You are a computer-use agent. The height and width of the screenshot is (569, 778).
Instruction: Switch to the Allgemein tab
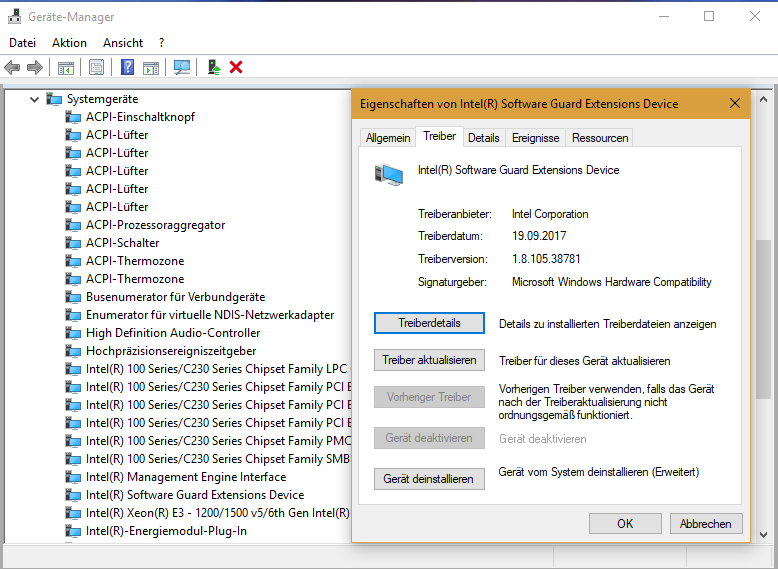coord(388,138)
